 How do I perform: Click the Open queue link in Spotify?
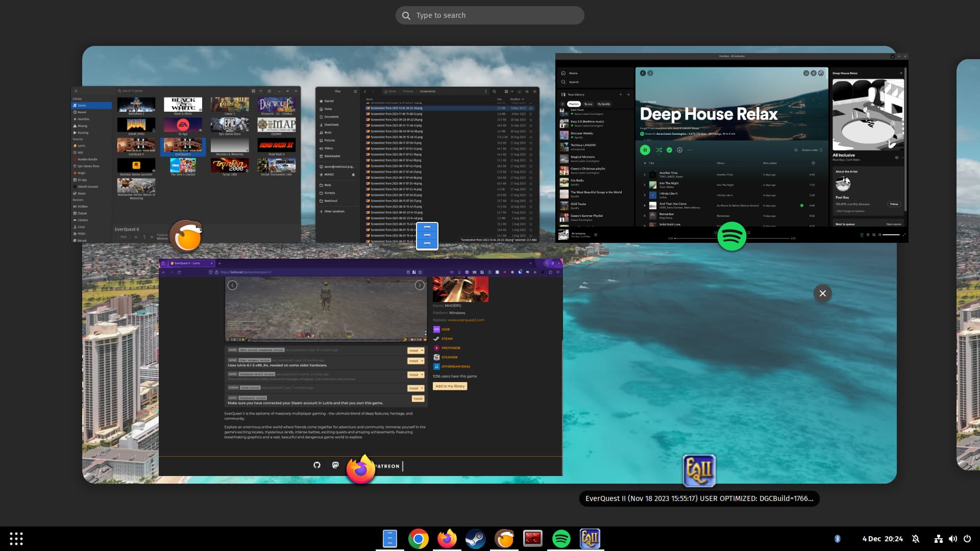894,224
